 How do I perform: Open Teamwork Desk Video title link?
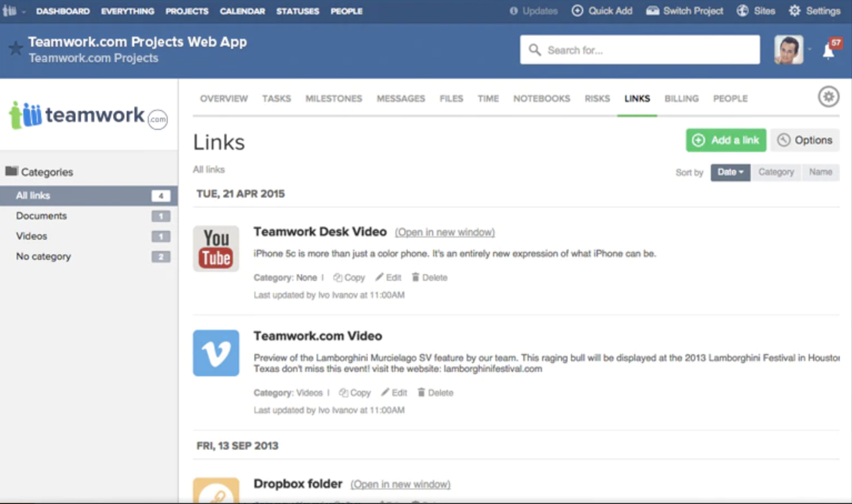click(x=320, y=231)
